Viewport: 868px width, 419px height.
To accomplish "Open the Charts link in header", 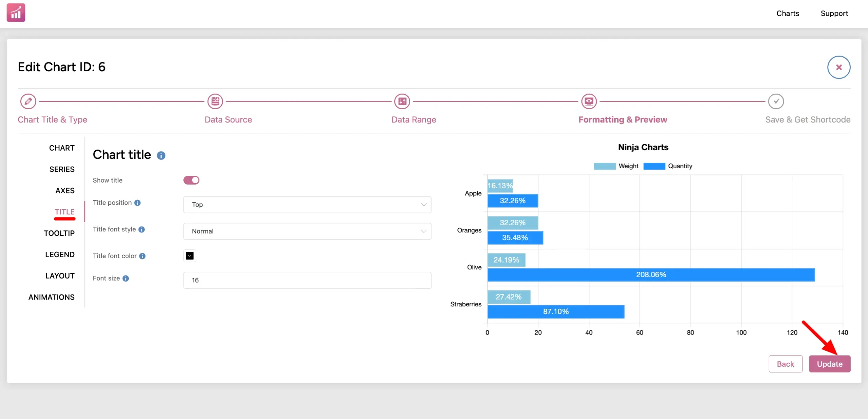I will 788,13.
